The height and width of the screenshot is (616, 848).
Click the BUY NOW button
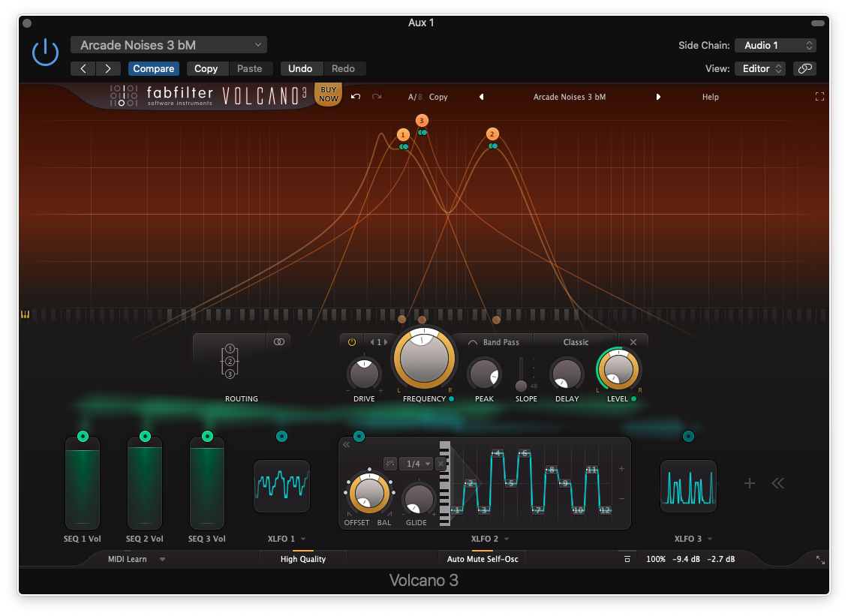click(329, 95)
